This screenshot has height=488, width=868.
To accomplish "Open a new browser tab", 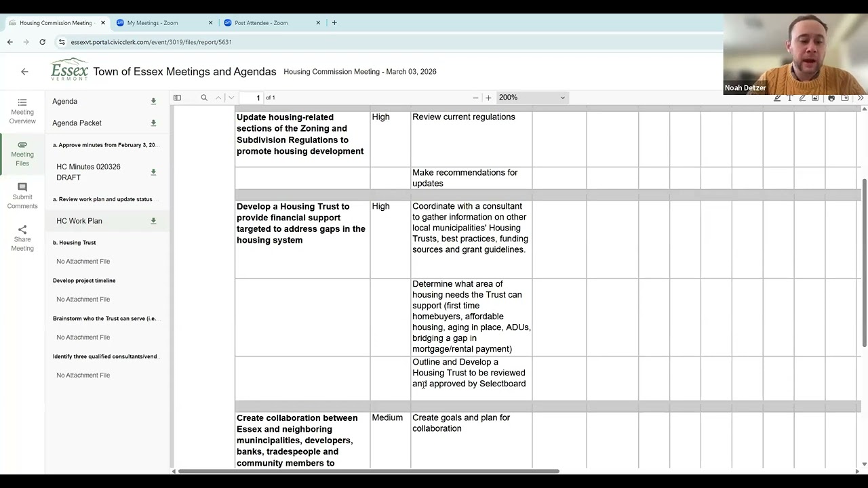I will 334,22.
